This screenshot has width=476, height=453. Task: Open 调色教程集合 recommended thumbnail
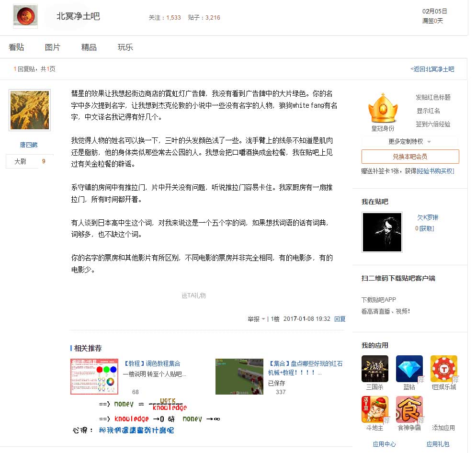[94, 376]
